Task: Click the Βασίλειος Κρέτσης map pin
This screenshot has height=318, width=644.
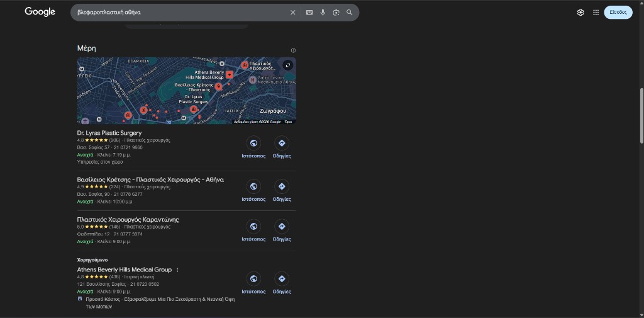Action: (x=218, y=86)
